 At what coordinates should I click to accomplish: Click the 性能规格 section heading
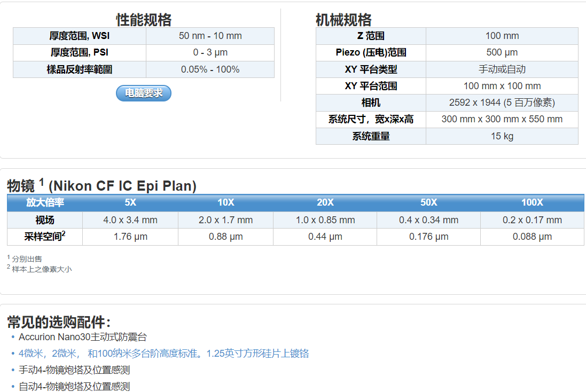tap(144, 20)
